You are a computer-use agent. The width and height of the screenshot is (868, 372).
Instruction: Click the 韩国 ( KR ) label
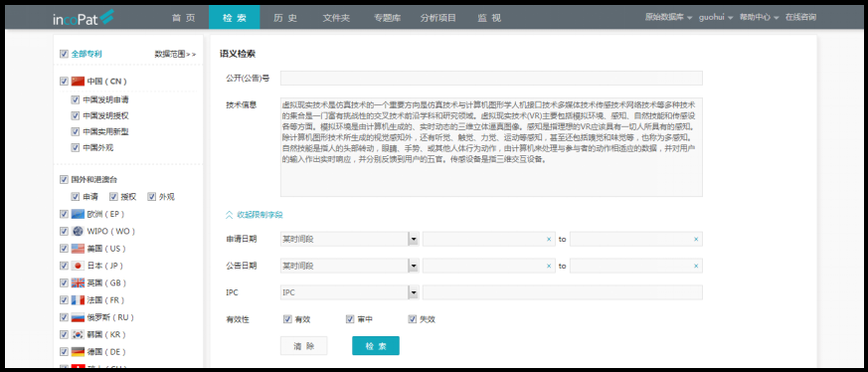pos(106,334)
